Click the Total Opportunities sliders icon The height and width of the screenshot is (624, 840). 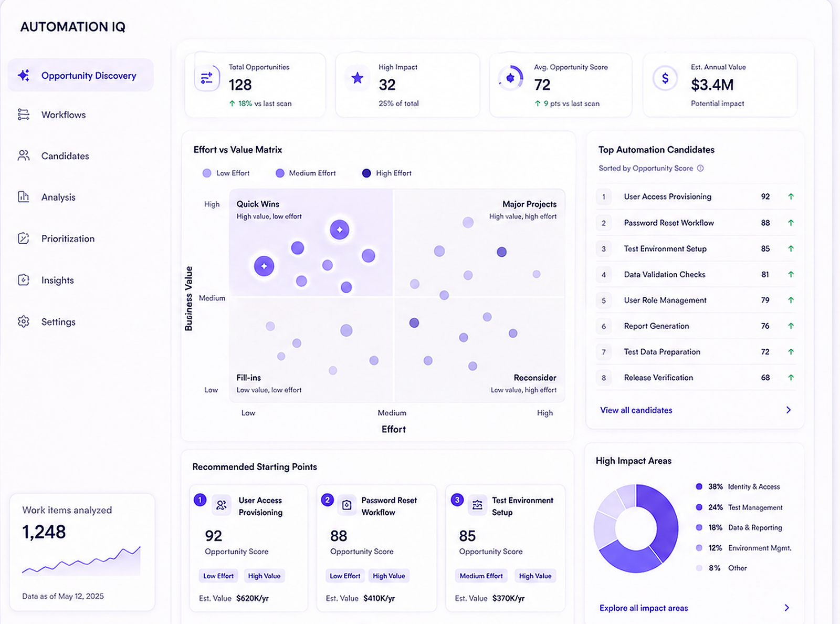coord(207,78)
